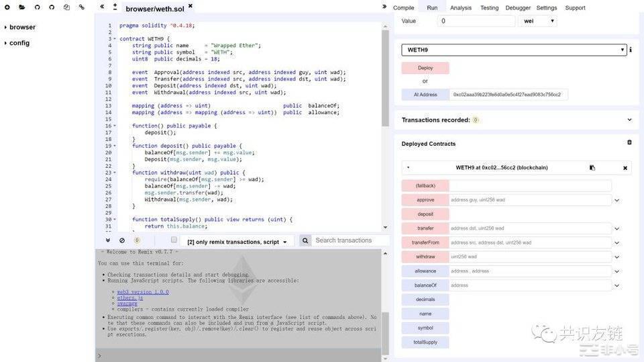Collapse the right panel double-arrow icon

384,7
